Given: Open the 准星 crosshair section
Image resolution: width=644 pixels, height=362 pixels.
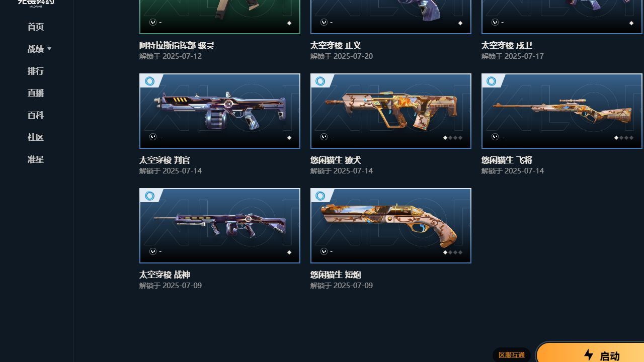Looking at the screenshot, I should 36,159.
